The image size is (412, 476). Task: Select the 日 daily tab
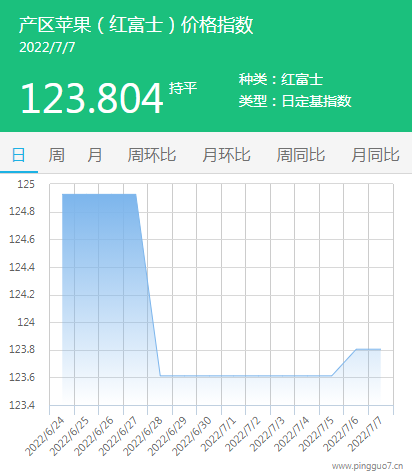coord(19,155)
